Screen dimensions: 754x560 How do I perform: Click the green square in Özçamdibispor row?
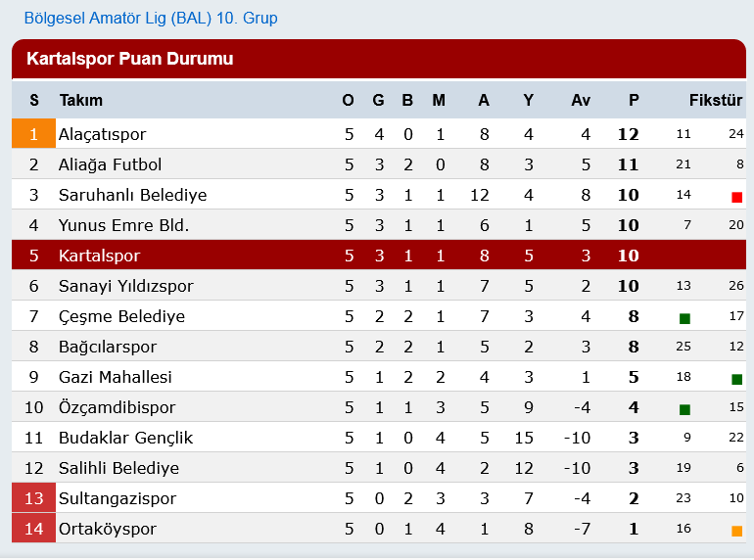click(x=684, y=409)
